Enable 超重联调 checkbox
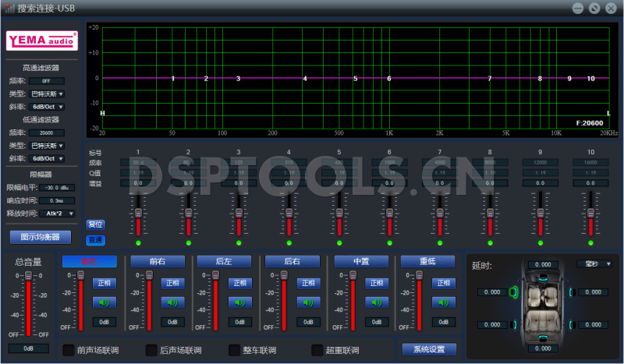 [x=317, y=350]
